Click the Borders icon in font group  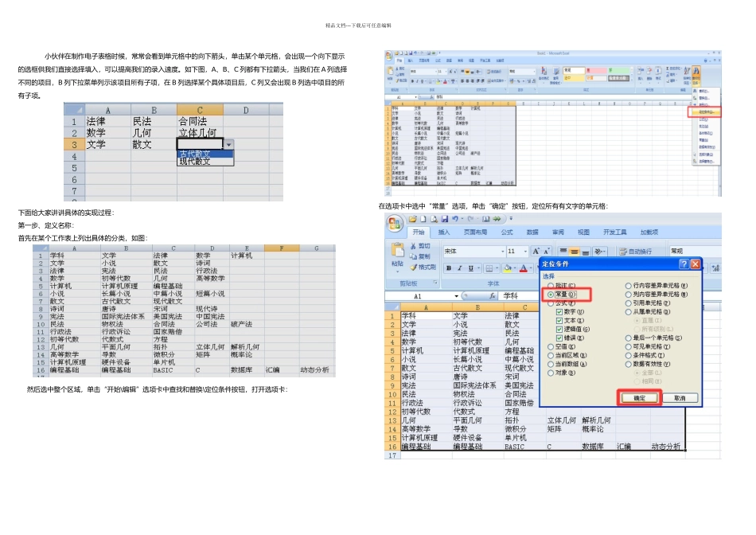click(x=489, y=268)
